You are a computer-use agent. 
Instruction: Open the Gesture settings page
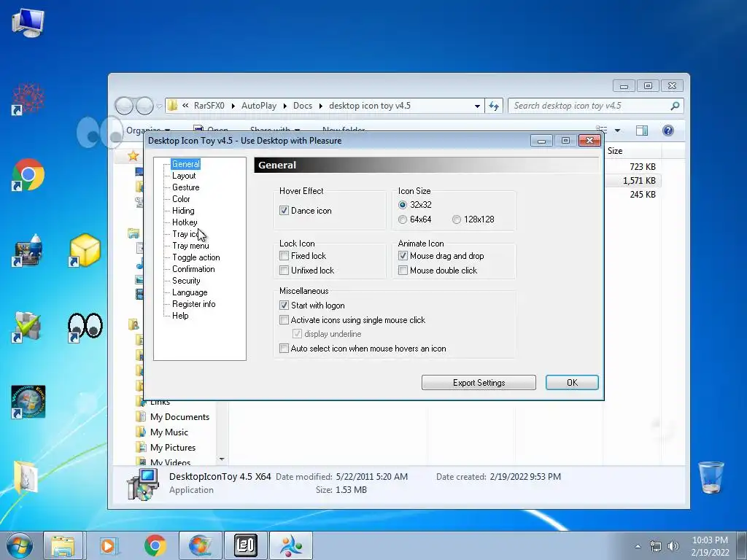click(186, 187)
